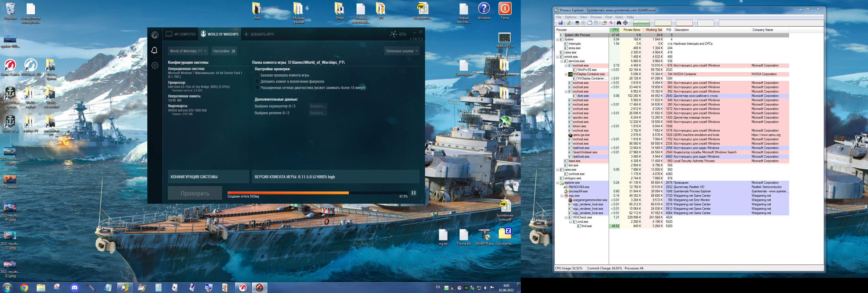
Task: Click the Properties icon in Process Explorer toolbar
Action: (x=604, y=23)
